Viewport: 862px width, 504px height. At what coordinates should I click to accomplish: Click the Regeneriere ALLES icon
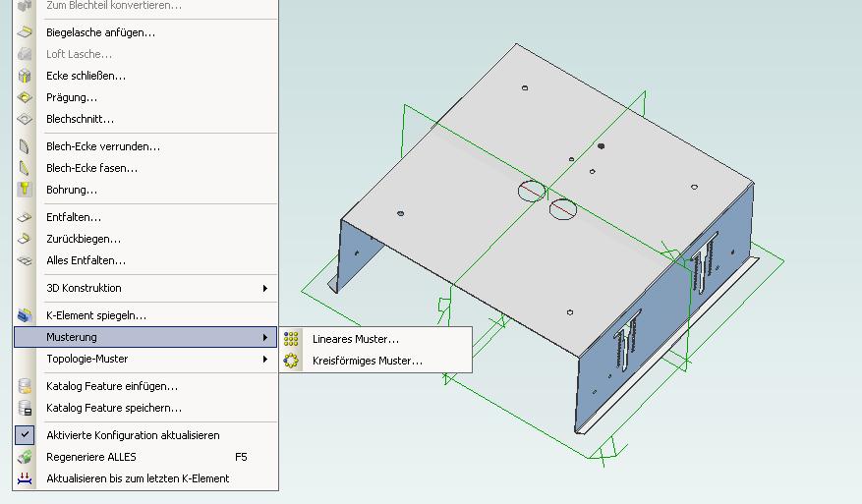25,457
